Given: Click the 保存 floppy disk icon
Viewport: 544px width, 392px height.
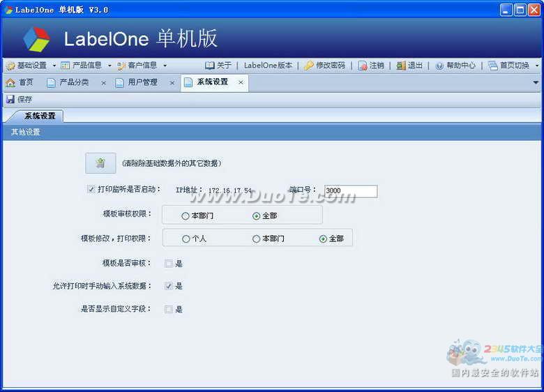Looking at the screenshot, I should (x=10, y=100).
